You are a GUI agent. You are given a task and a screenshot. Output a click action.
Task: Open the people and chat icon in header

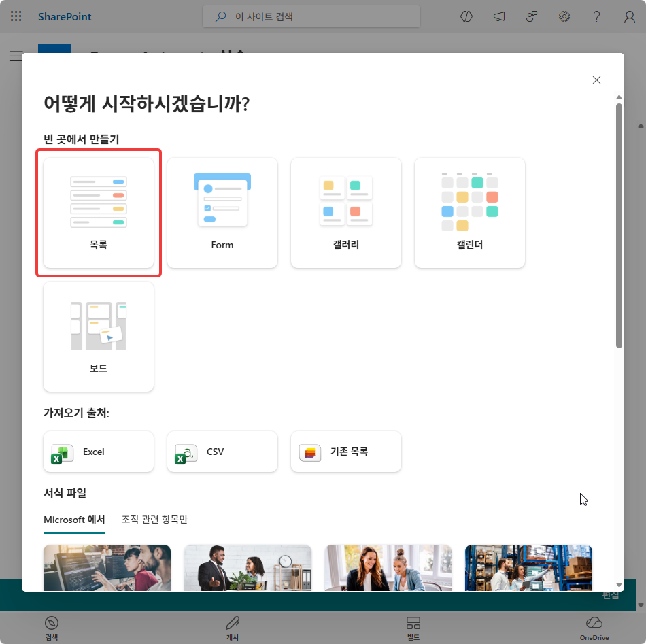click(532, 16)
